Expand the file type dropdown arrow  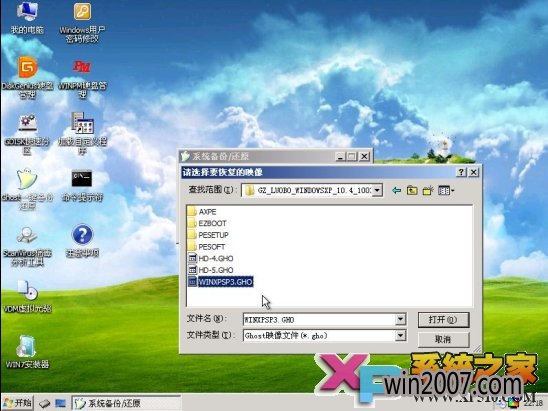coord(401,336)
